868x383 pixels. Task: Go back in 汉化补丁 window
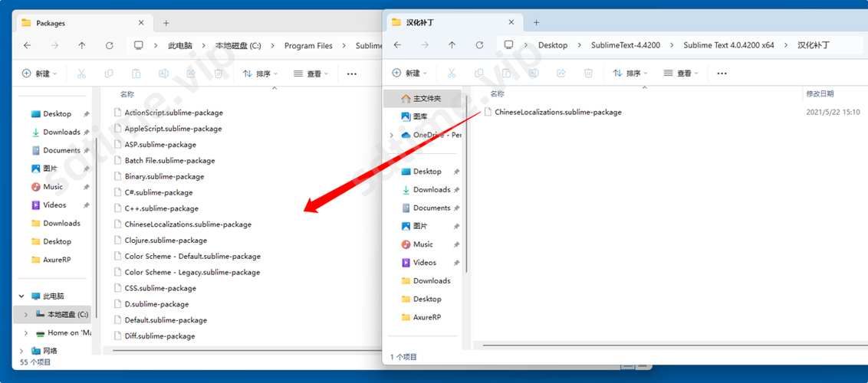click(x=397, y=45)
